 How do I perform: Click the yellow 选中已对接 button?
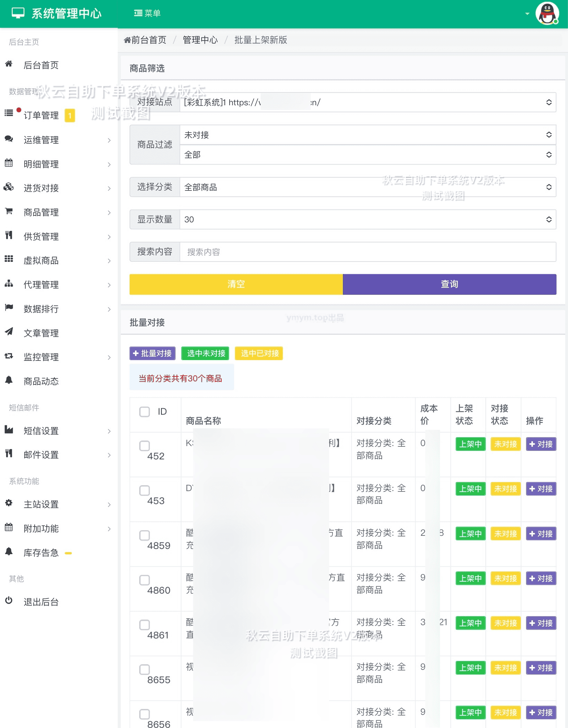(x=259, y=353)
